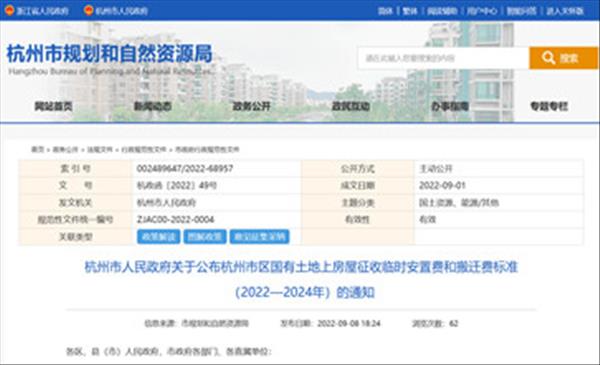Click the title line （2022—2024年）的通知

coord(304,292)
